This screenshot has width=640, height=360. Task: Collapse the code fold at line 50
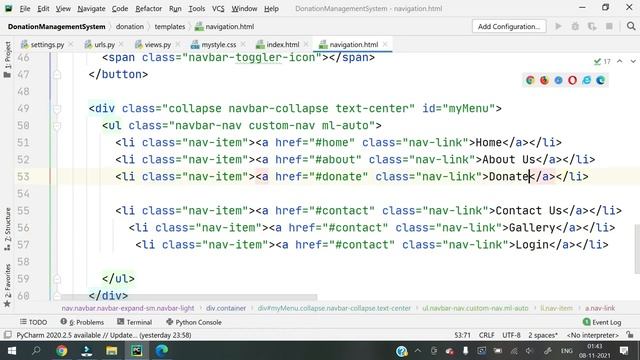[57, 126]
